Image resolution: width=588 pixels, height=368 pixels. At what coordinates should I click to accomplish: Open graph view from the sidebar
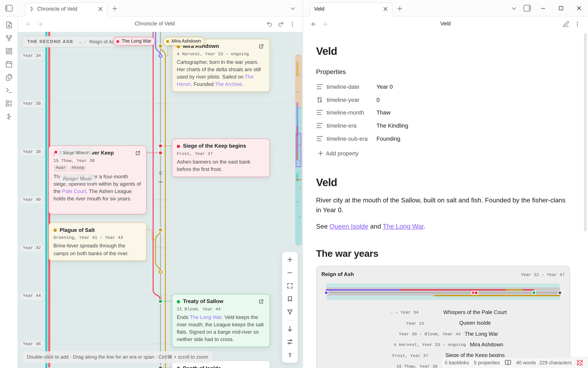pyautogui.click(x=9, y=38)
